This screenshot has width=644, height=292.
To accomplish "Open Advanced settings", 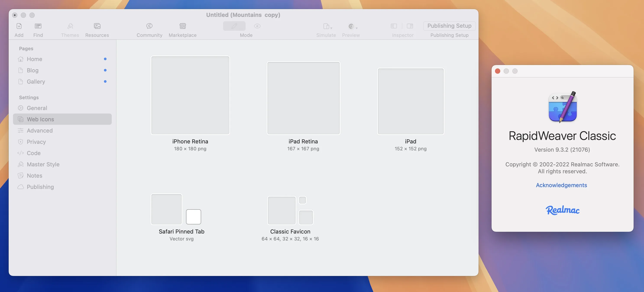I will point(62,130).
